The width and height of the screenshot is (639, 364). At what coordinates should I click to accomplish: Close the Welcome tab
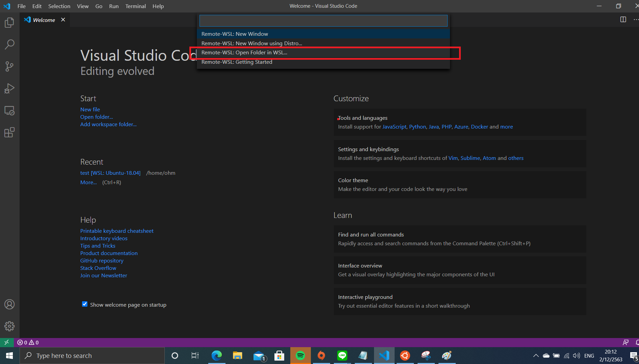tap(63, 20)
